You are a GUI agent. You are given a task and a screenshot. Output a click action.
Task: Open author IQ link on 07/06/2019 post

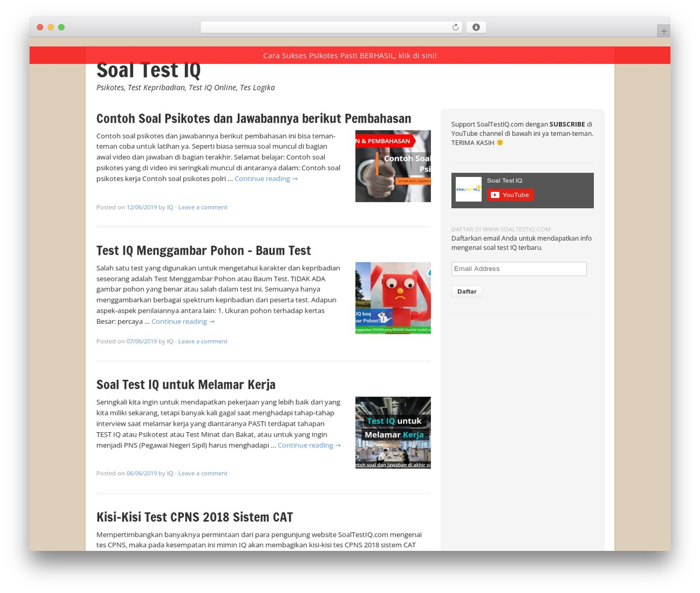(x=170, y=341)
